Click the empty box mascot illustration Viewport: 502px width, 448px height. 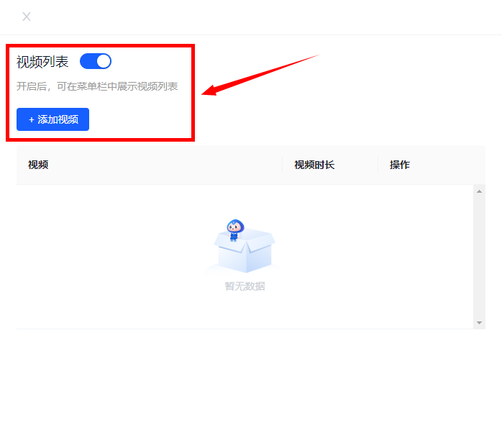tap(245, 246)
